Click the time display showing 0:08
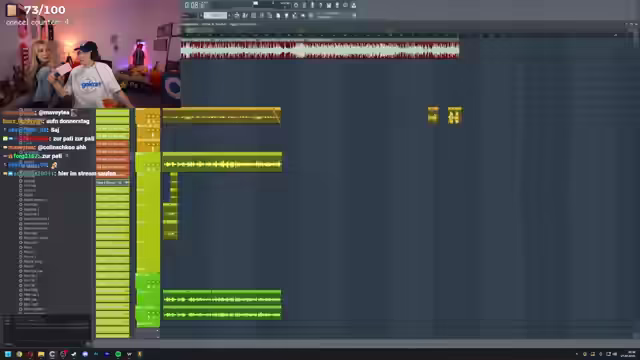The width and height of the screenshot is (640, 360). [x=195, y=5]
